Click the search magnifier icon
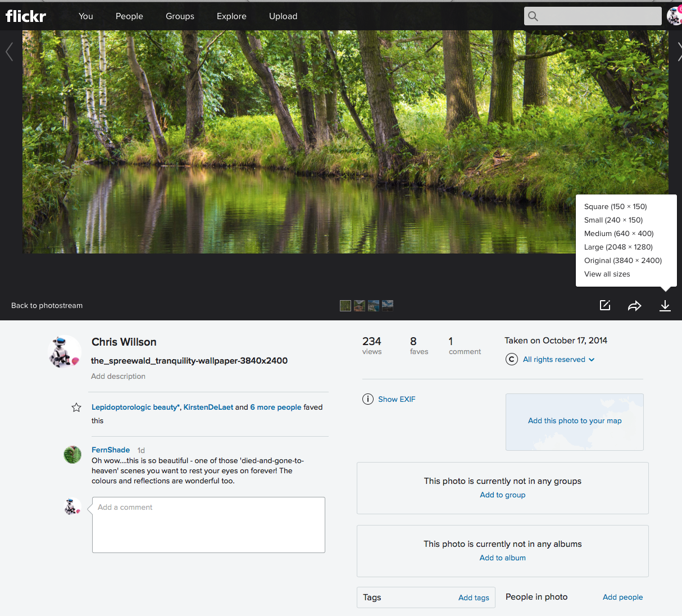This screenshot has width=682, height=616. coord(533,16)
